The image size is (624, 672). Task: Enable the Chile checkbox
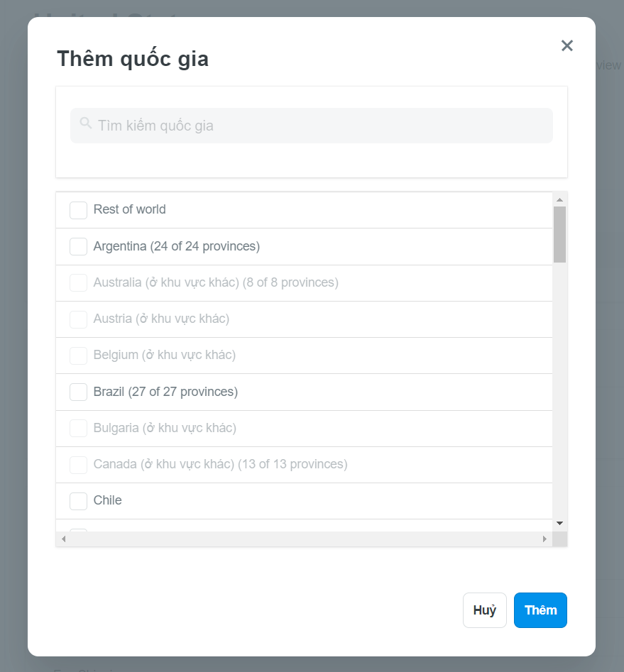pos(79,501)
